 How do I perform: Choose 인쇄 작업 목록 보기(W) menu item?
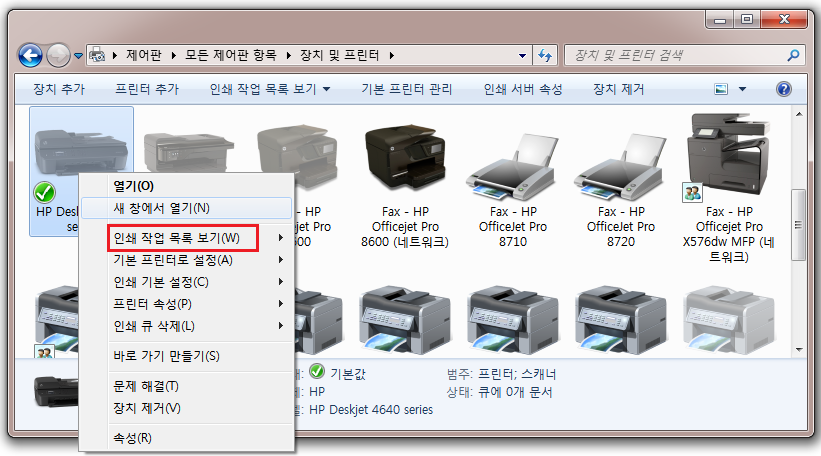[x=186, y=238]
